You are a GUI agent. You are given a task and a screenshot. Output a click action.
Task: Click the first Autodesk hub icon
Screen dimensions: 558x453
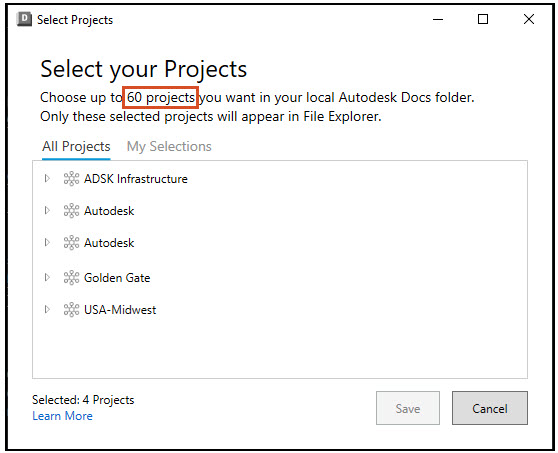[x=71, y=211]
